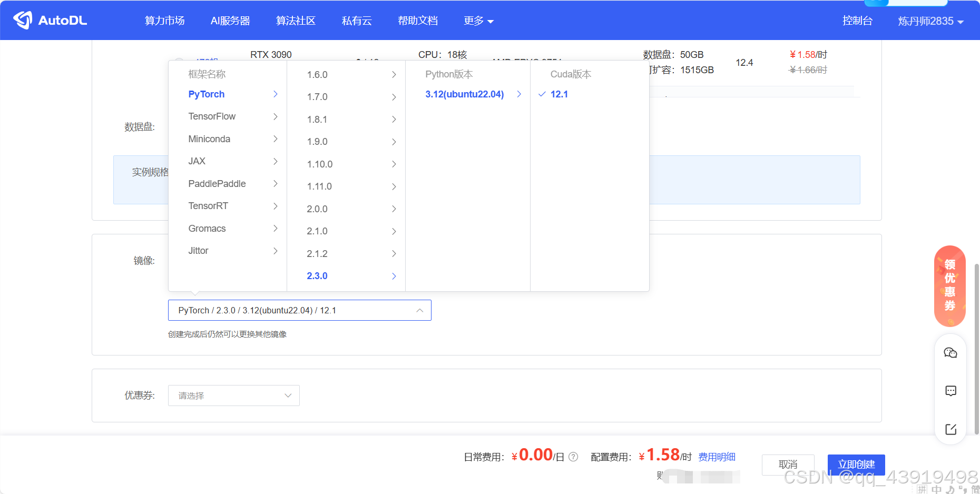Choose PyTorch version 1.11.0
The height and width of the screenshot is (494, 980).
coord(346,186)
